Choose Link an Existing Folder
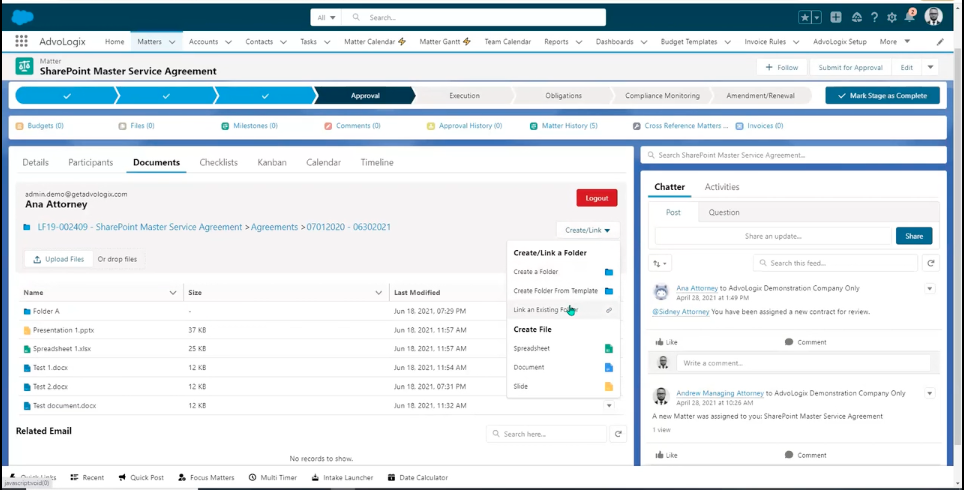Screen dimensions: 964x490 [546, 310]
